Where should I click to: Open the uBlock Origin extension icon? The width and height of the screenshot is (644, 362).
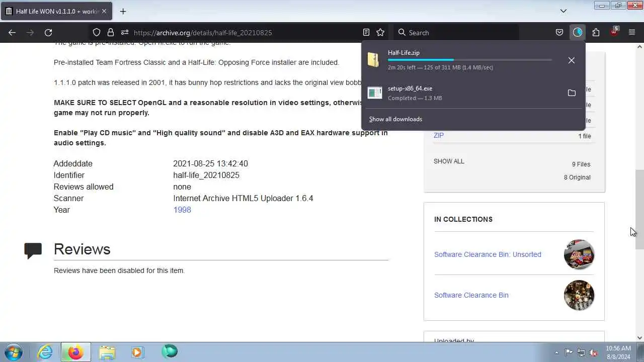coord(614,32)
